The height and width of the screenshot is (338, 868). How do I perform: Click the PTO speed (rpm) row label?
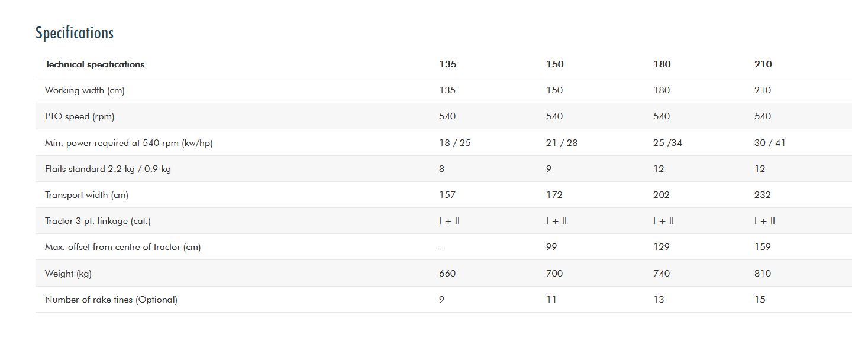pos(80,116)
